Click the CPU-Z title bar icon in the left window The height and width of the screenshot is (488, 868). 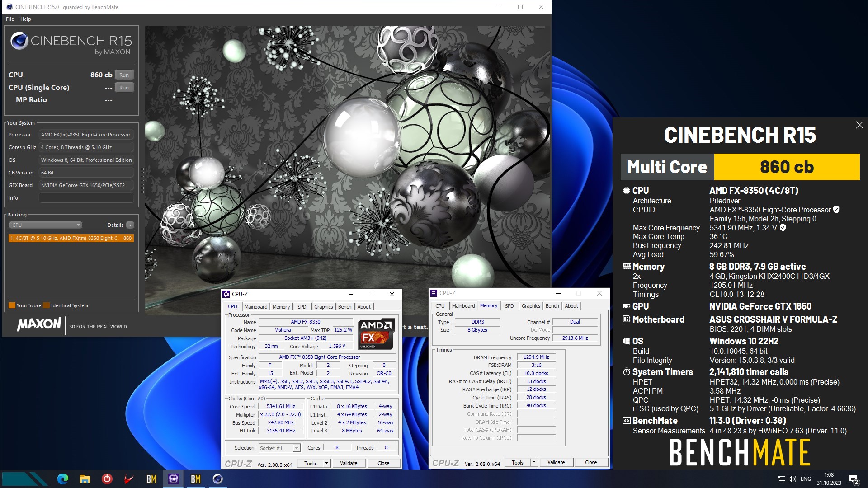click(x=226, y=294)
